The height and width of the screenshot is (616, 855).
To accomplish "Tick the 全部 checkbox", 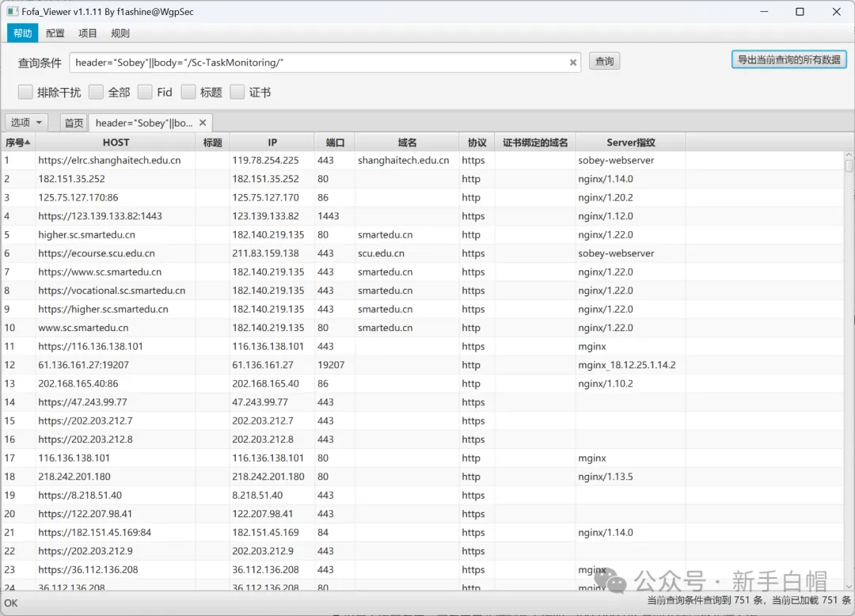I will click(96, 93).
